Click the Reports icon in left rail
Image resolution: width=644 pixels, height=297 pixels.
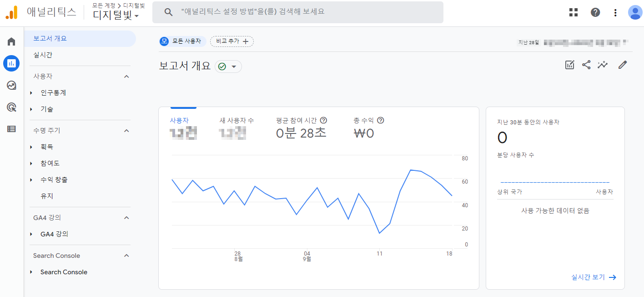point(11,63)
